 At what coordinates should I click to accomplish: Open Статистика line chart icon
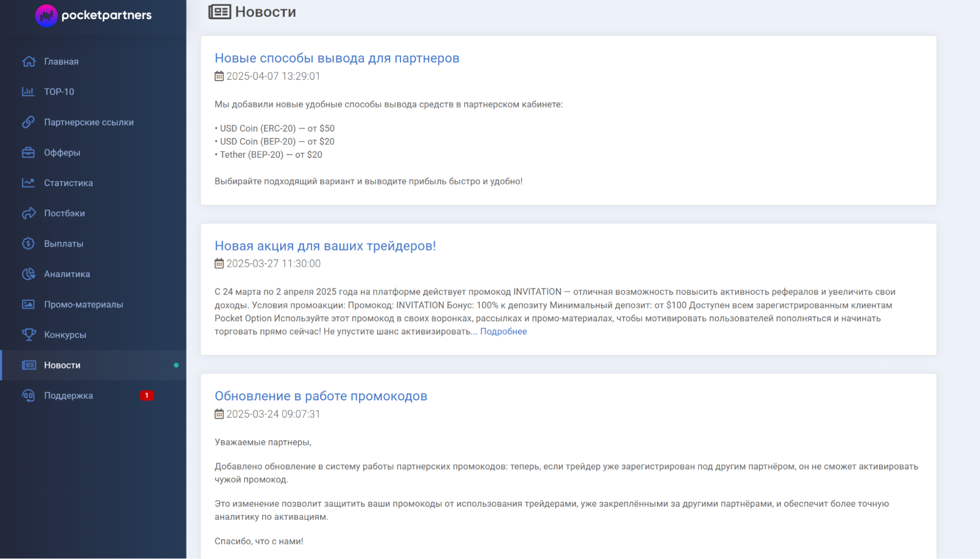tap(28, 183)
